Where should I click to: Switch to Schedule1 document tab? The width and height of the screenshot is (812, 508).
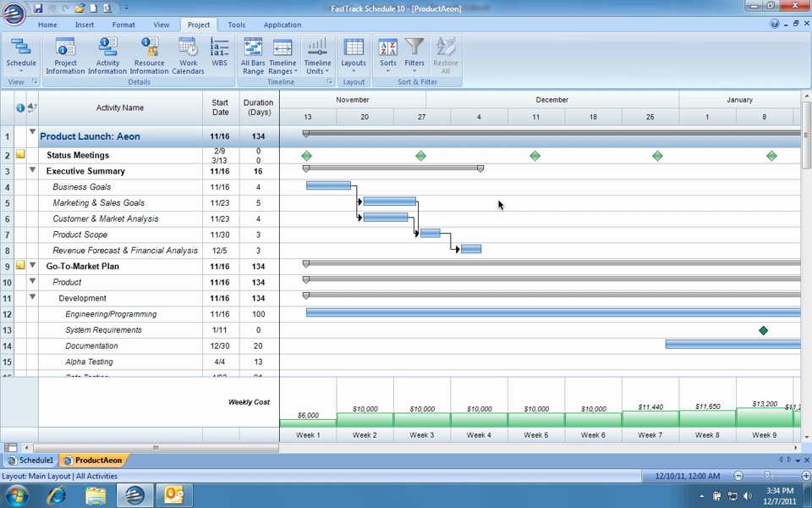pos(30,460)
